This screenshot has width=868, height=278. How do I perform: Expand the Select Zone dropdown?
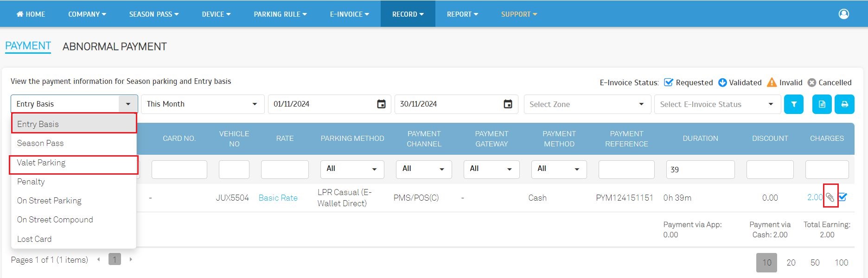click(587, 104)
